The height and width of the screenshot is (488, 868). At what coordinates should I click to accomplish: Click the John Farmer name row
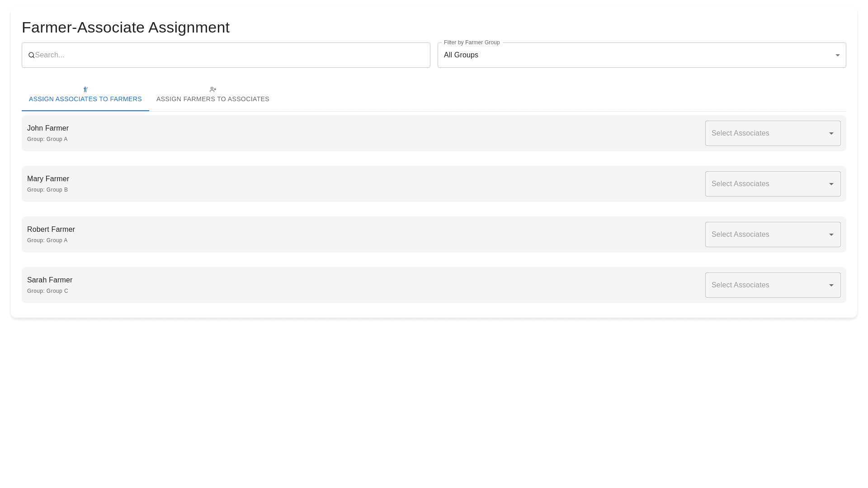48,128
